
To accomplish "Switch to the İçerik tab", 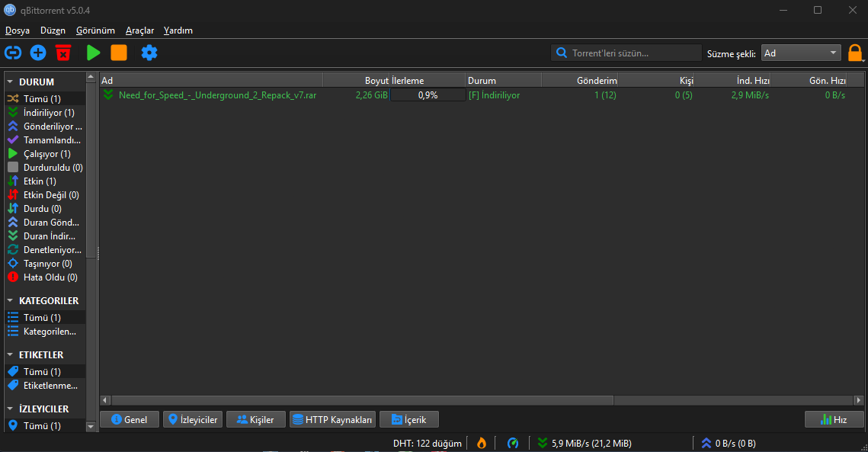I will point(409,419).
